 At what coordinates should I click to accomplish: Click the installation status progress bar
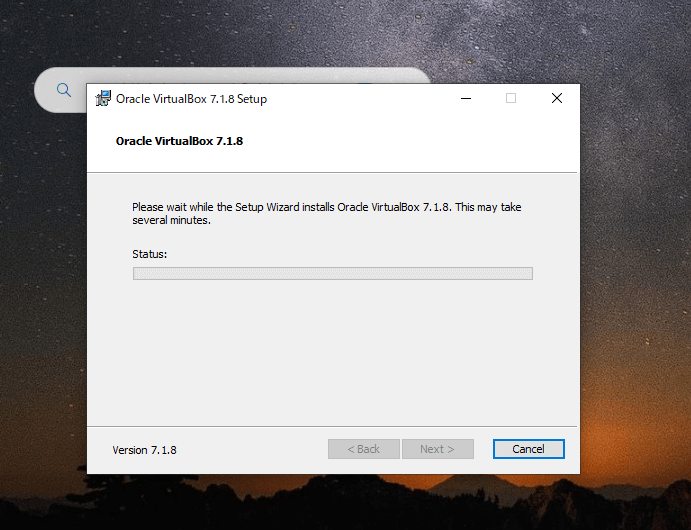click(333, 274)
